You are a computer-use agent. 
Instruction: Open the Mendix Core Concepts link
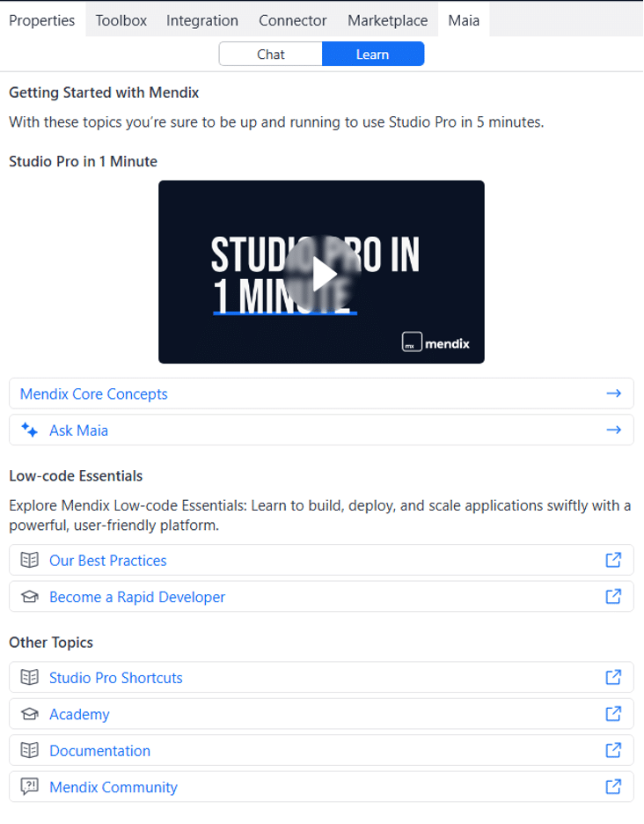(94, 394)
